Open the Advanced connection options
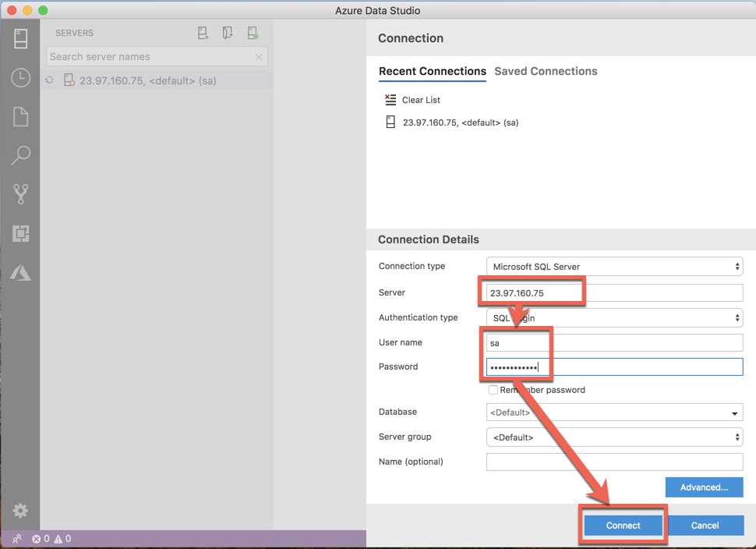756x549 pixels. coord(704,487)
